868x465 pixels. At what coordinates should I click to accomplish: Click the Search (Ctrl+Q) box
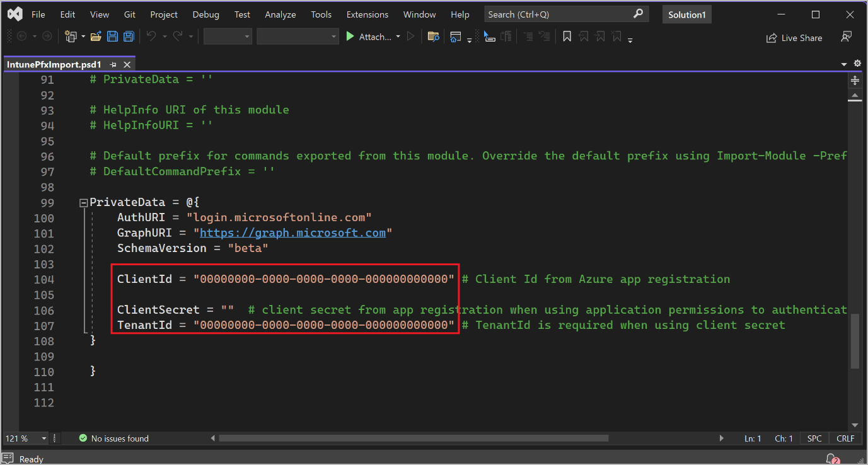click(x=558, y=14)
